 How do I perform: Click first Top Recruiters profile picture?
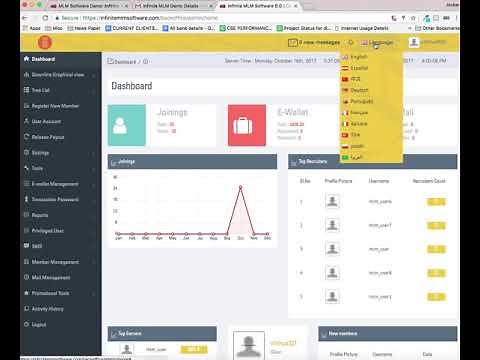[x=332, y=201]
